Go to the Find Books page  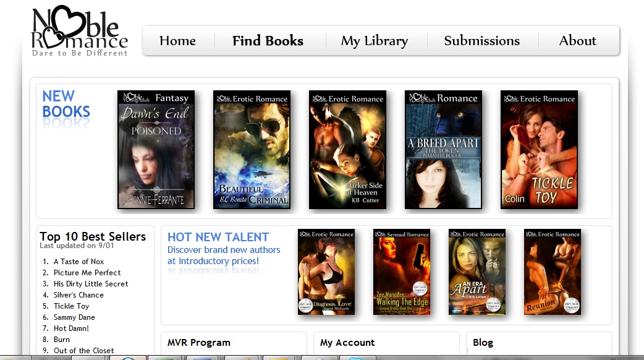click(268, 41)
